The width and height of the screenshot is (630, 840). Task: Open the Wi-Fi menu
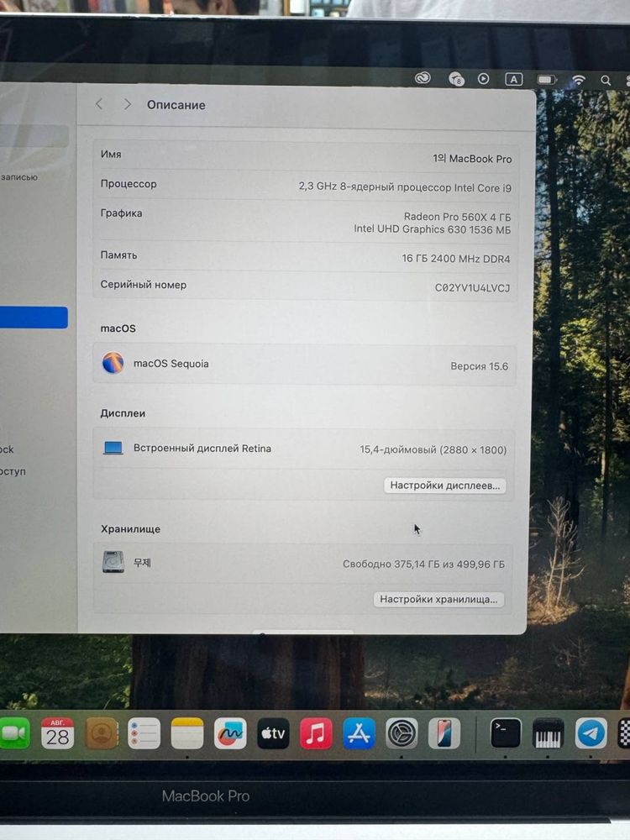(579, 81)
